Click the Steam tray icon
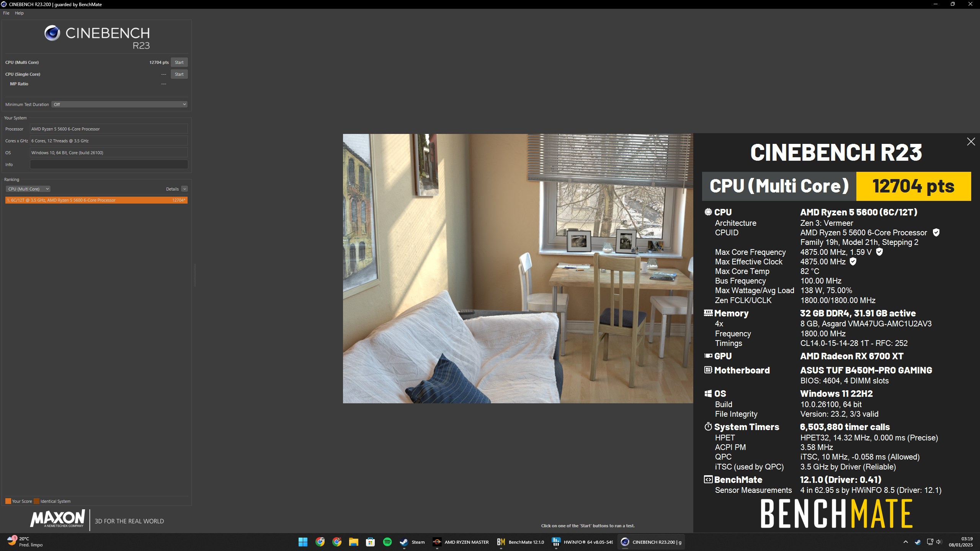Viewport: 980px width, 551px height. tap(918, 542)
